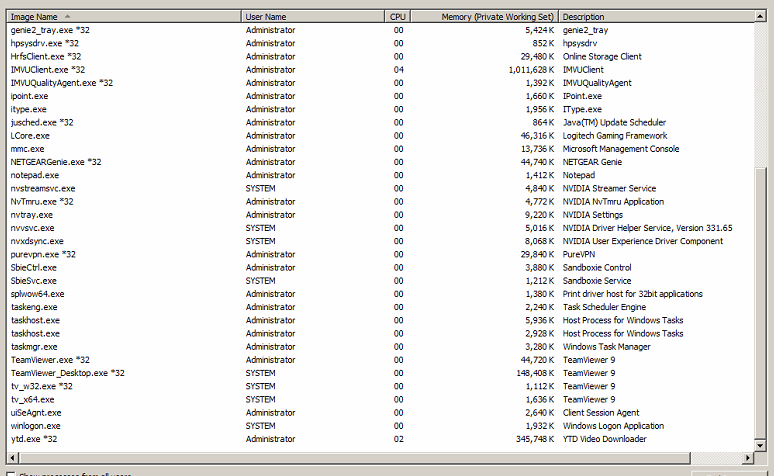Image resolution: width=774 pixels, height=476 pixels.
Task: Select taskhost.exe using 2,928 K memory
Action: (380, 333)
